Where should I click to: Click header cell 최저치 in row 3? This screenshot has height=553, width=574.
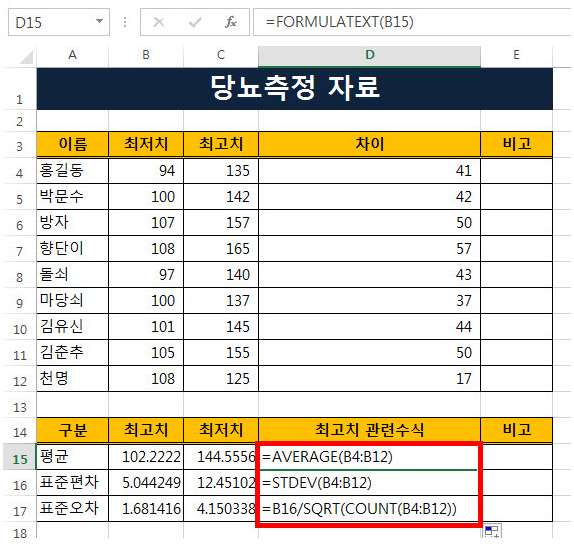[x=146, y=144]
